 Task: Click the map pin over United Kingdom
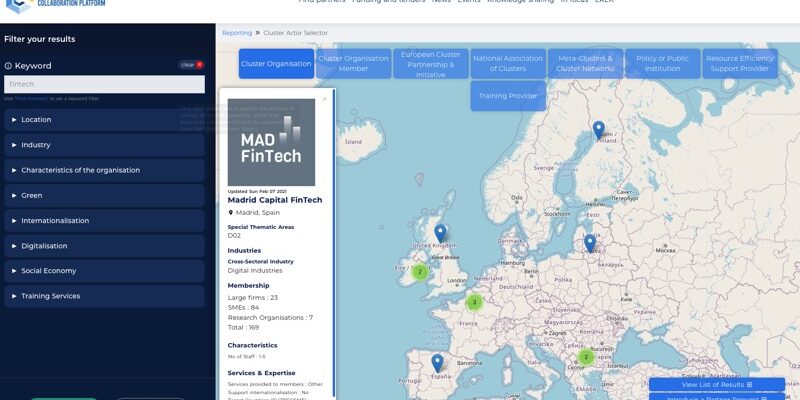tap(440, 234)
